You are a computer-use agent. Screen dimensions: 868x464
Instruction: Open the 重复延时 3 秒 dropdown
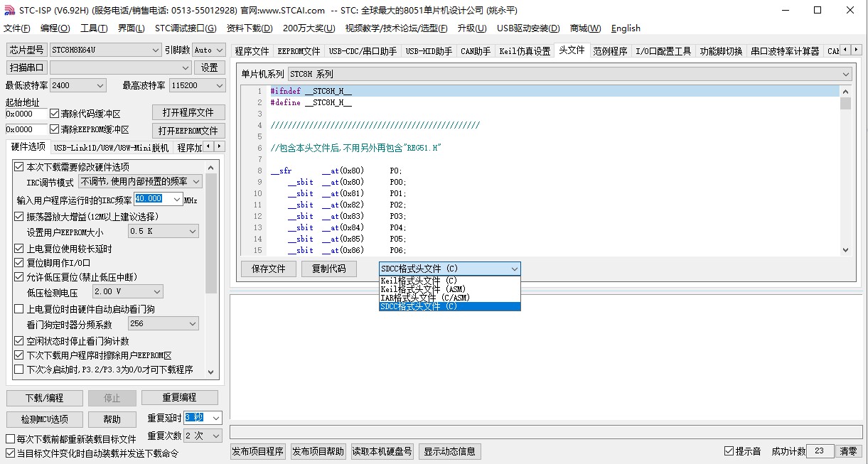pyautogui.click(x=203, y=418)
